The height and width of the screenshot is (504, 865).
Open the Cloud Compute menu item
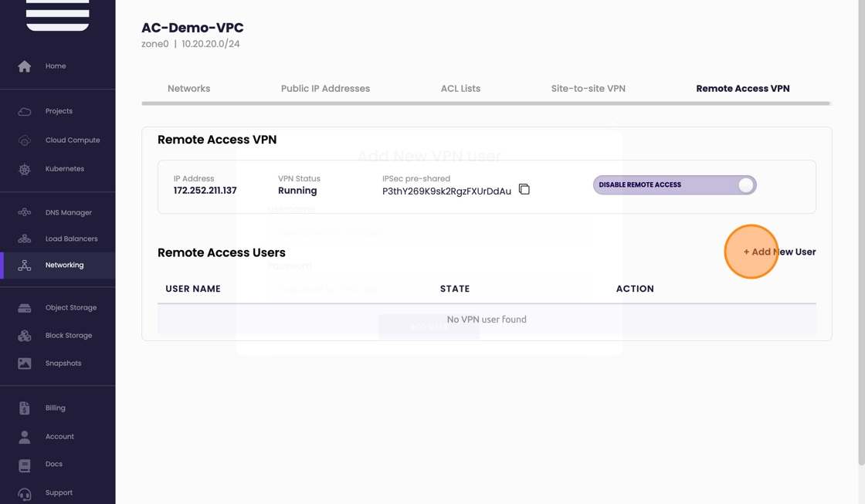73,140
